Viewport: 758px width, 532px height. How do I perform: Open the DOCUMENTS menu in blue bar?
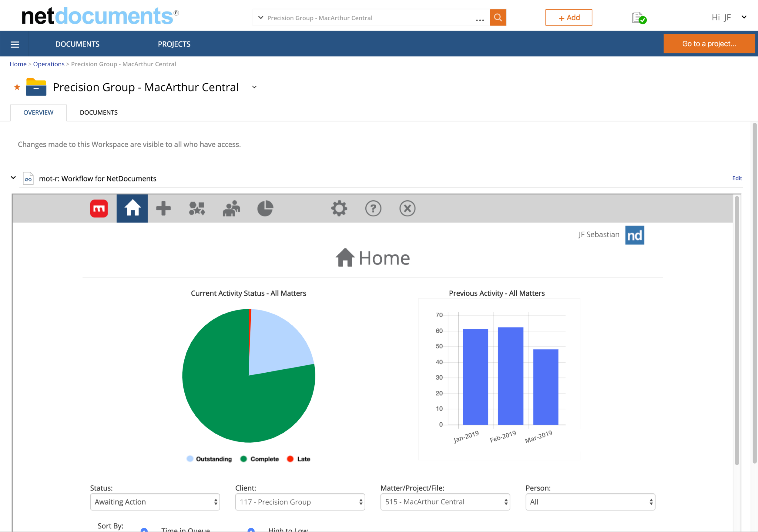(x=77, y=44)
